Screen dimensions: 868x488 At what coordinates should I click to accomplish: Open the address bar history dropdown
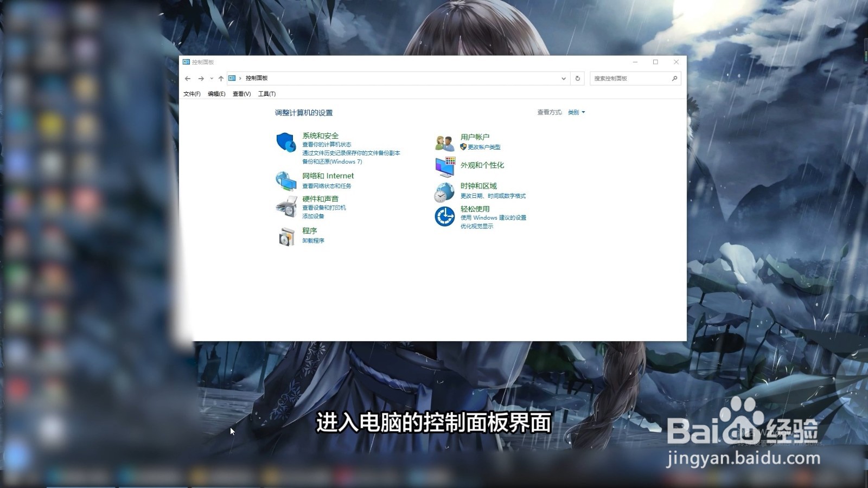point(564,79)
